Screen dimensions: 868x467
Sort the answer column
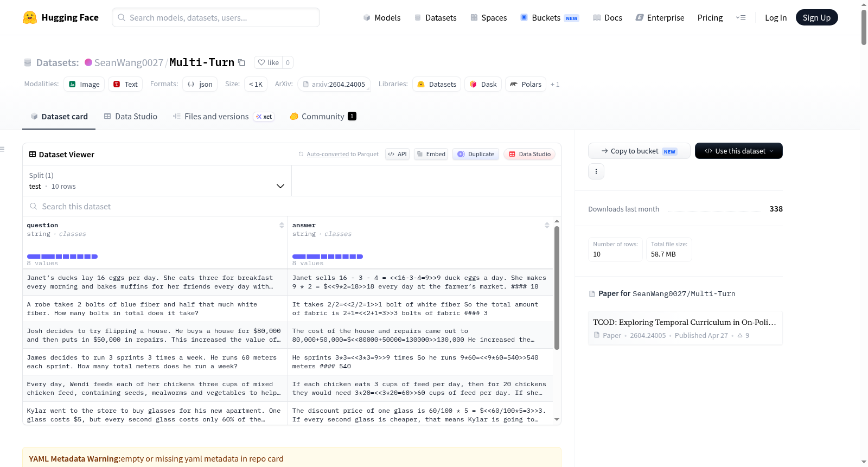click(x=547, y=225)
